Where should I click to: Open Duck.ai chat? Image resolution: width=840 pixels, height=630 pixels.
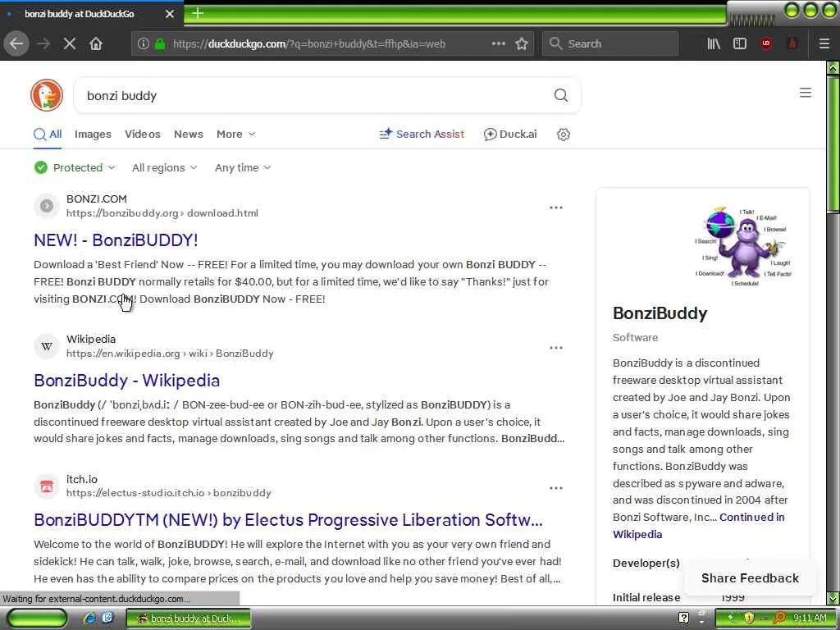point(510,134)
